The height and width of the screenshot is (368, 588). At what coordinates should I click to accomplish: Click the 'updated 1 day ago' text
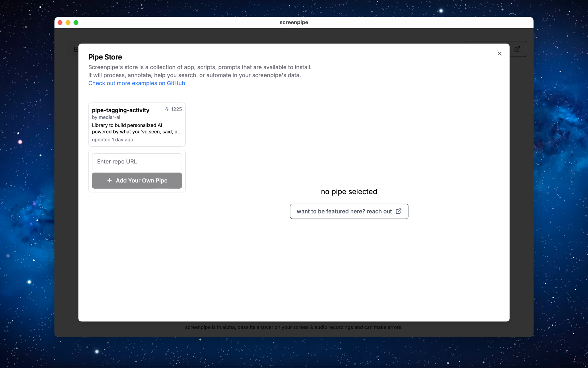112,140
